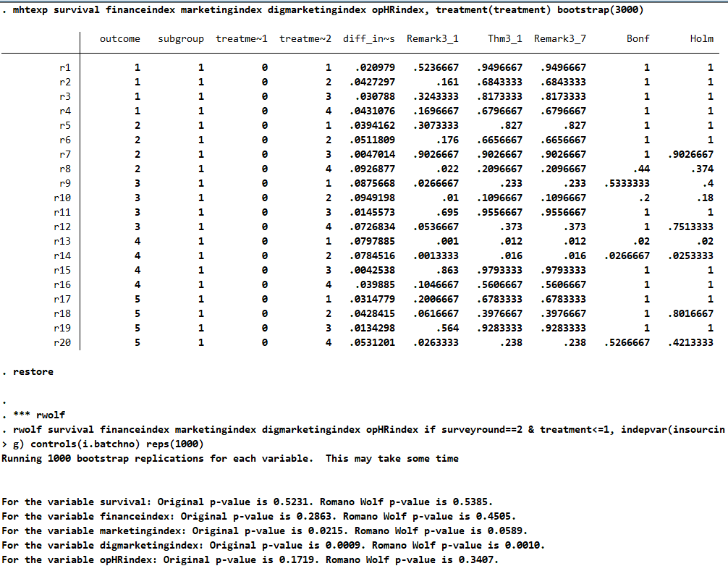The image size is (728, 579).
Task: Click Thm3_1 value .012 in row r13
Action: (x=511, y=242)
